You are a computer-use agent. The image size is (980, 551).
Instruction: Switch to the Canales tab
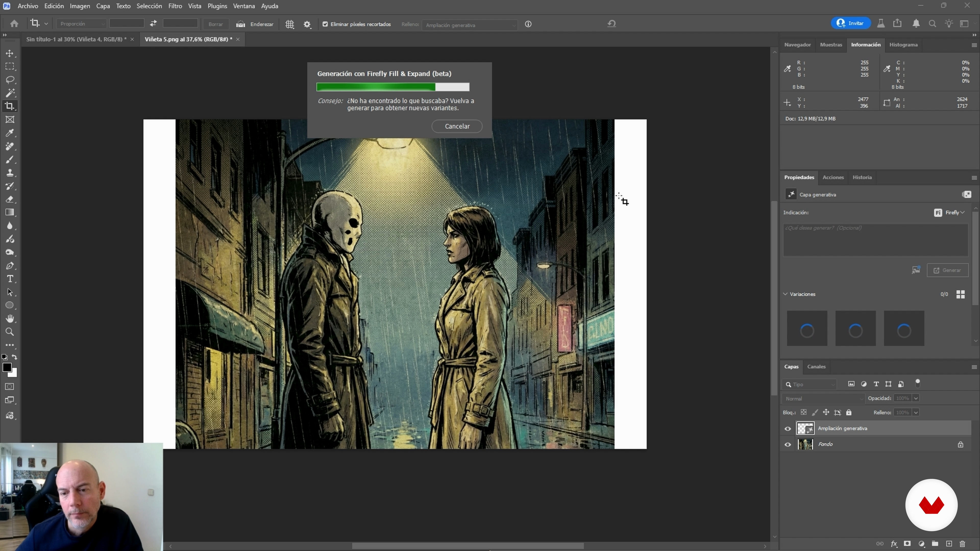pyautogui.click(x=816, y=367)
